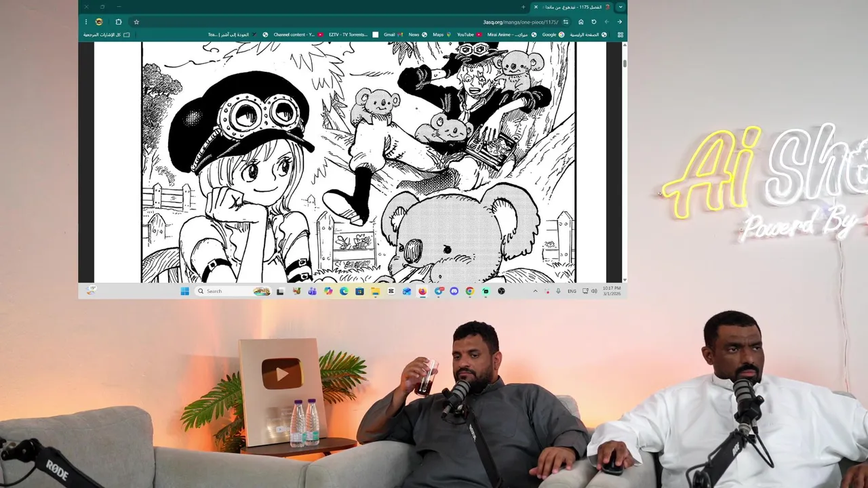
Task: Open the volume tray icon
Action: [x=594, y=291]
